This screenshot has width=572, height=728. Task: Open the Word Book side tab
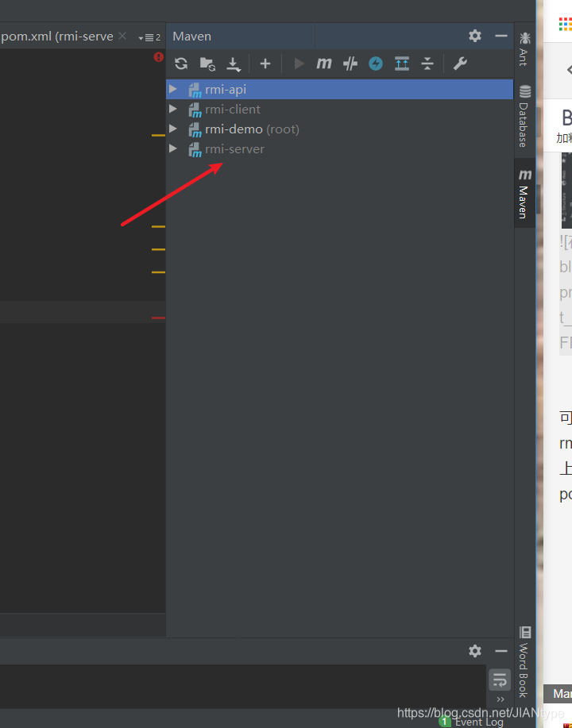(x=524, y=662)
